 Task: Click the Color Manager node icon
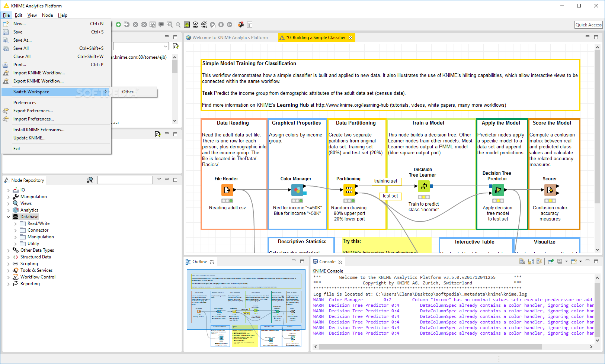pos(297,190)
